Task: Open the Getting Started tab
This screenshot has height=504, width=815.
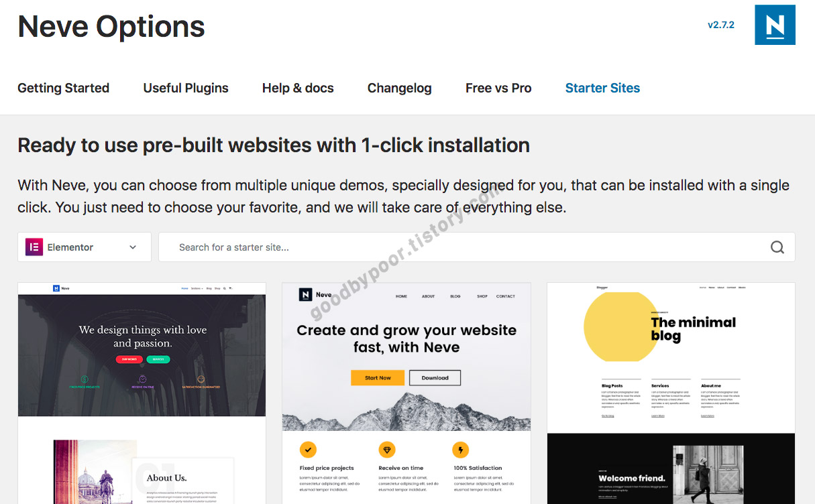Action: pos(63,88)
